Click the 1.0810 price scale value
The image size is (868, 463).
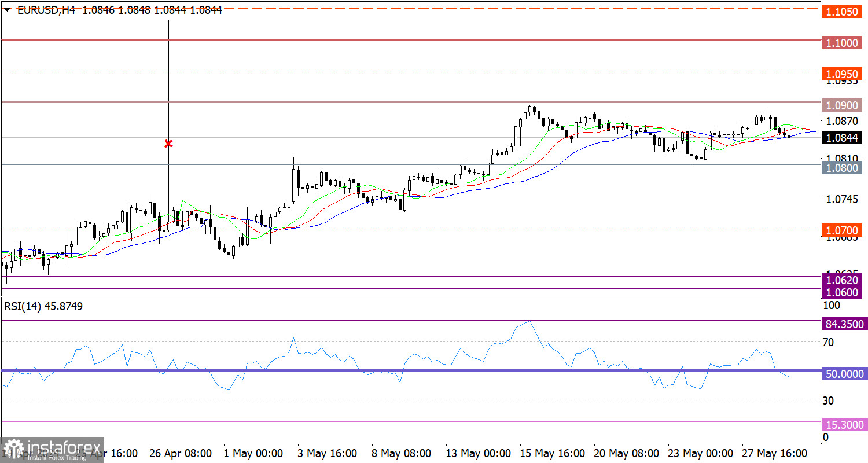(841, 158)
